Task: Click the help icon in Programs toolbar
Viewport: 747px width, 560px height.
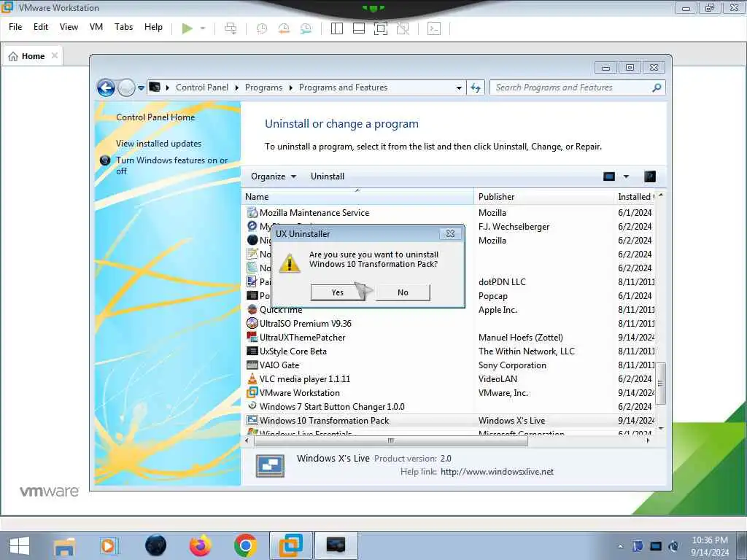Action: tap(650, 176)
